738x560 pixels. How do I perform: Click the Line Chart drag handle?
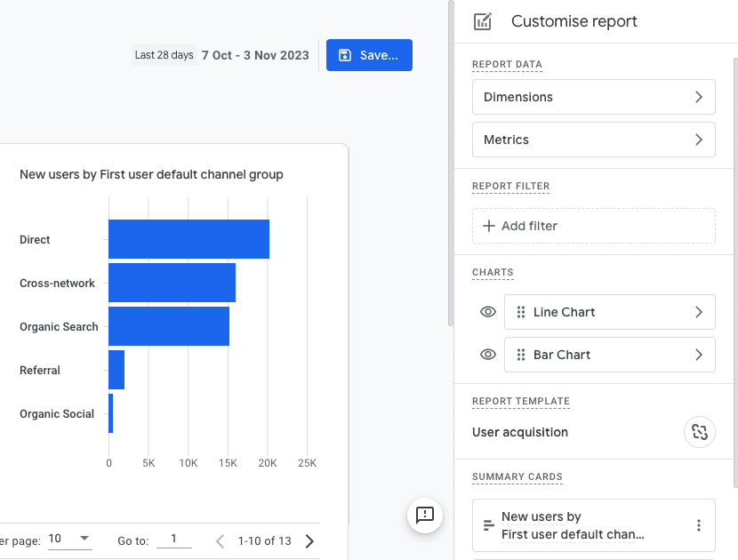520,312
